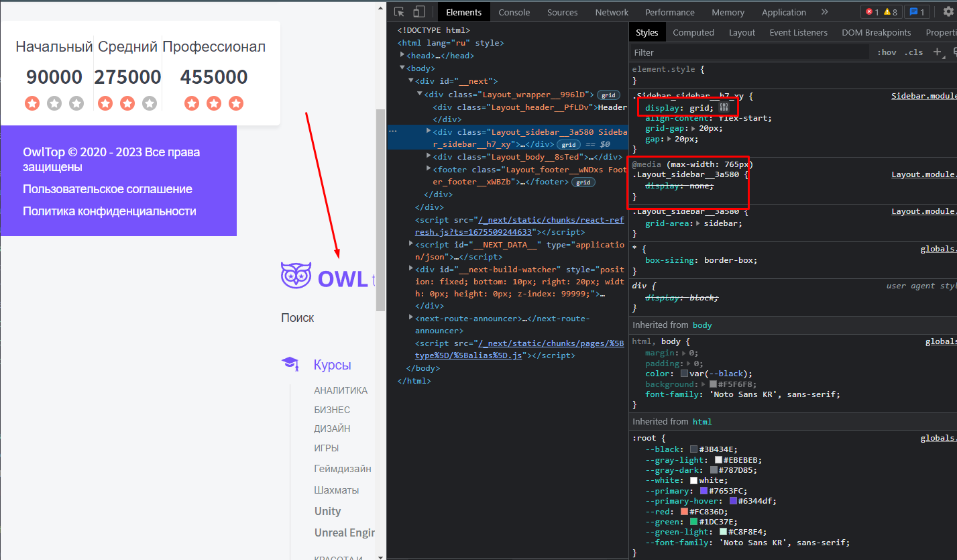The width and height of the screenshot is (957, 560).
Task: Toggle grid badge on footer element
Action: coord(583,182)
